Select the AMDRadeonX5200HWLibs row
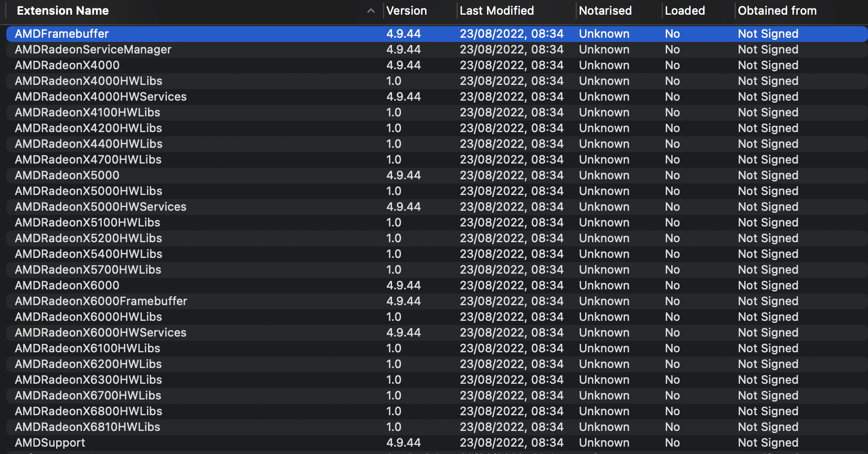 click(x=437, y=238)
